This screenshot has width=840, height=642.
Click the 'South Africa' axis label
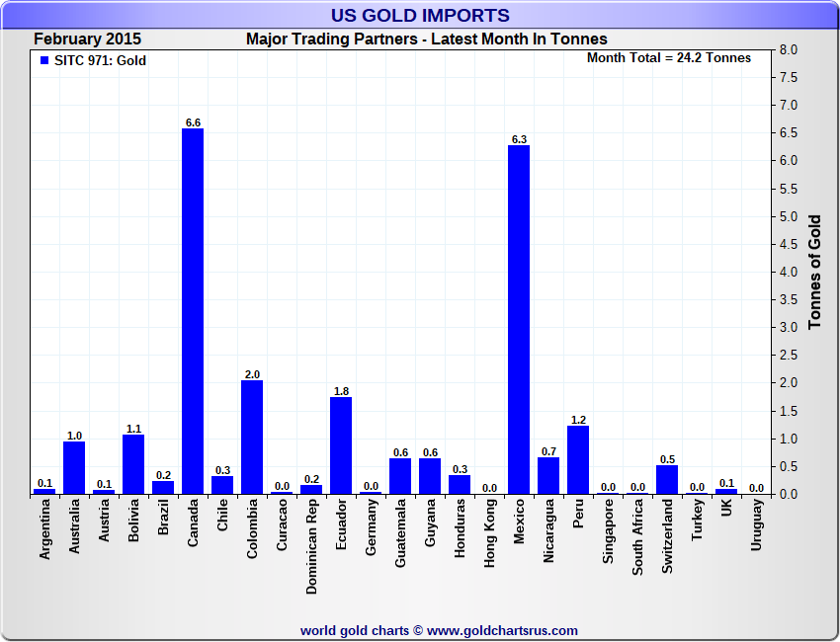pyautogui.click(x=637, y=537)
